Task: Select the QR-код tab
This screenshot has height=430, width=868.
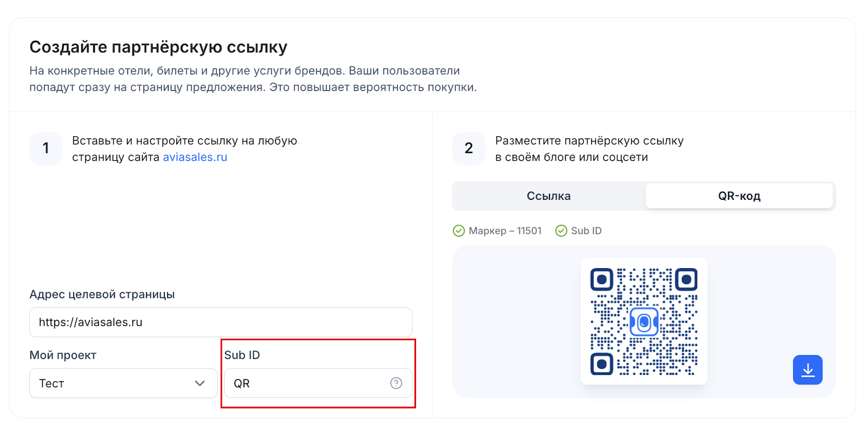Action: [x=739, y=196]
